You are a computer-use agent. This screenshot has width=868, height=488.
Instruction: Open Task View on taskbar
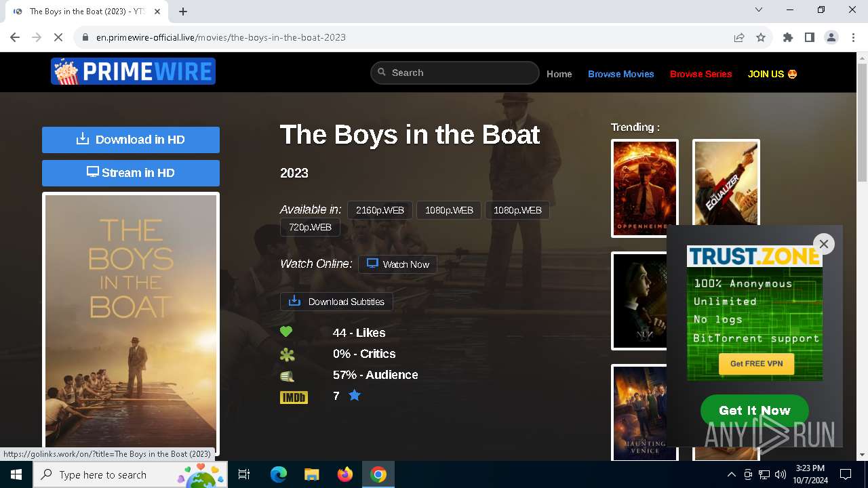pos(244,474)
